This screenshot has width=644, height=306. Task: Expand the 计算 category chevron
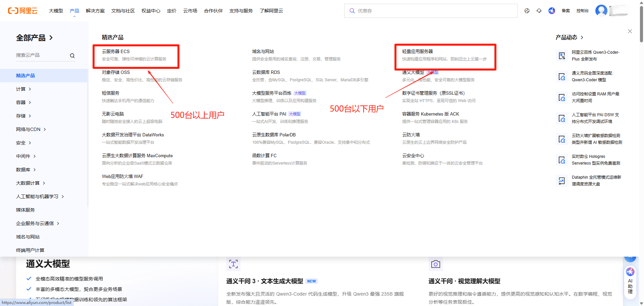pyautogui.click(x=30, y=89)
